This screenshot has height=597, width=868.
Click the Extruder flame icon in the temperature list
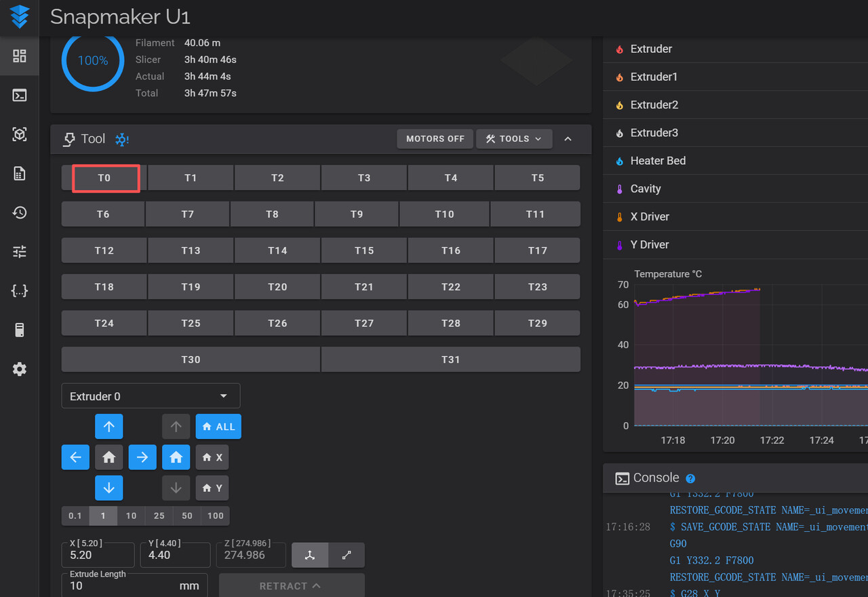[x=619, y=49]
